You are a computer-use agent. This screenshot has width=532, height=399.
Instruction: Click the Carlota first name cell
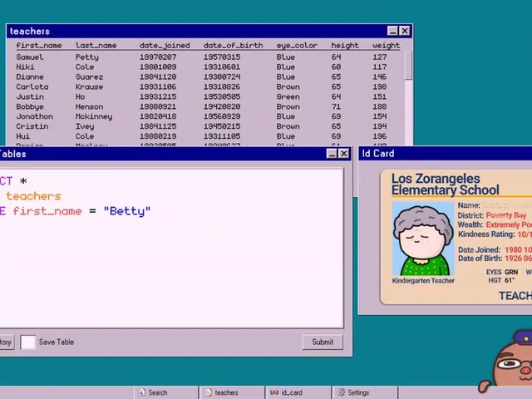[32, 86]
